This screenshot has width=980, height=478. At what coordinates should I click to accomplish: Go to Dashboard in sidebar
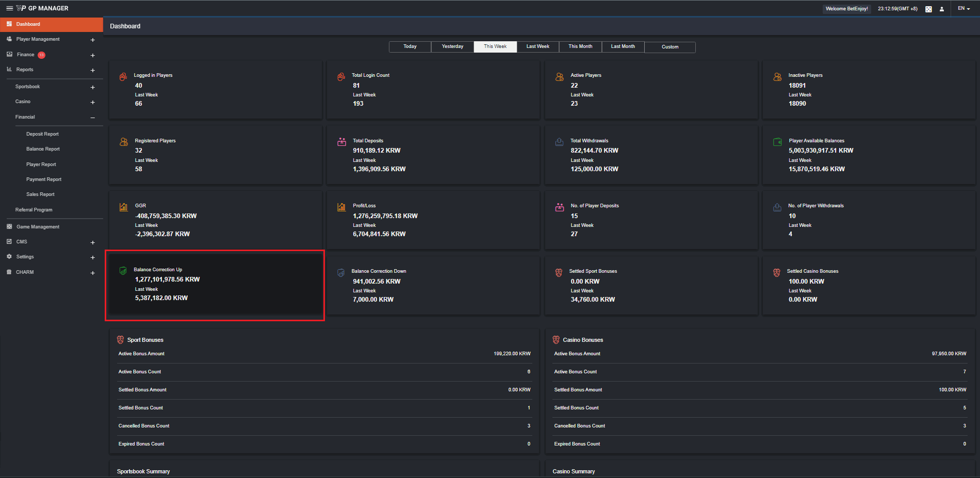[52, 24]
